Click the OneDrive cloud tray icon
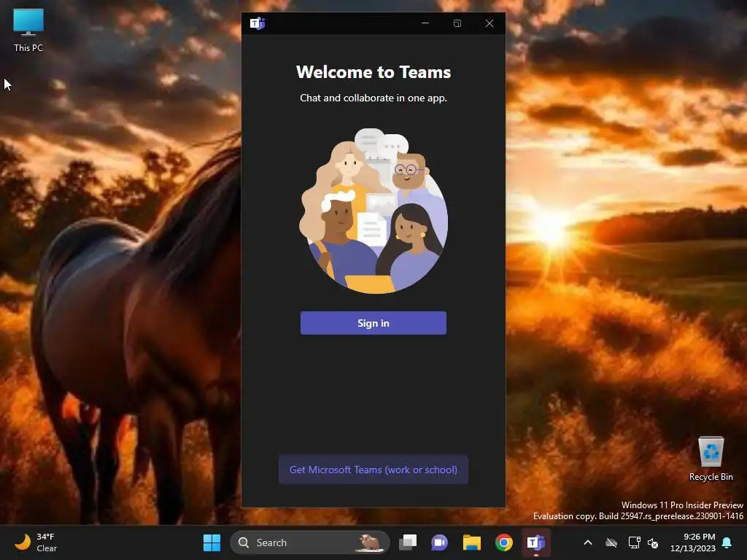 611,542
